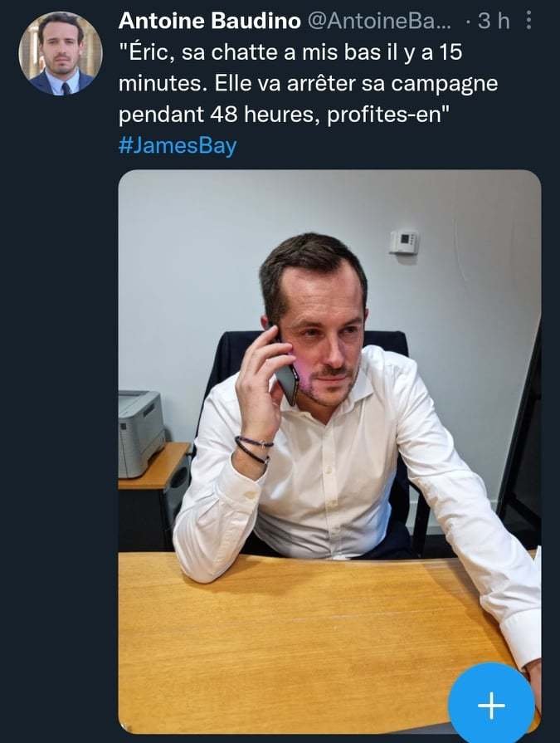Open the tweet's three-dot options menu

tap(528, 21)
